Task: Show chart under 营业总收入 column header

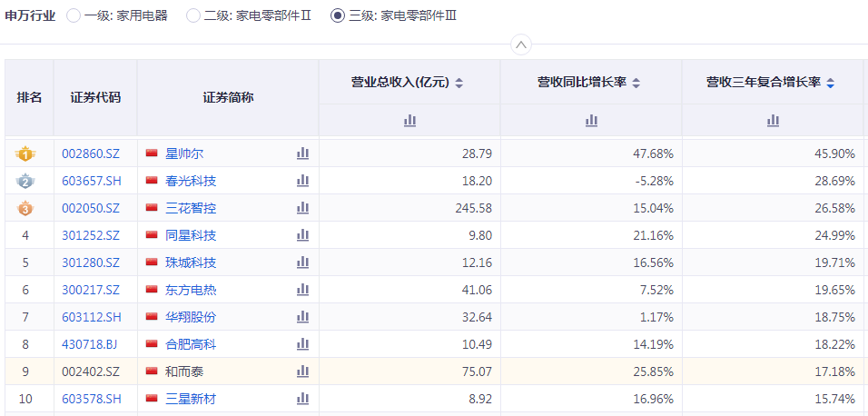Action: point(409,120)
